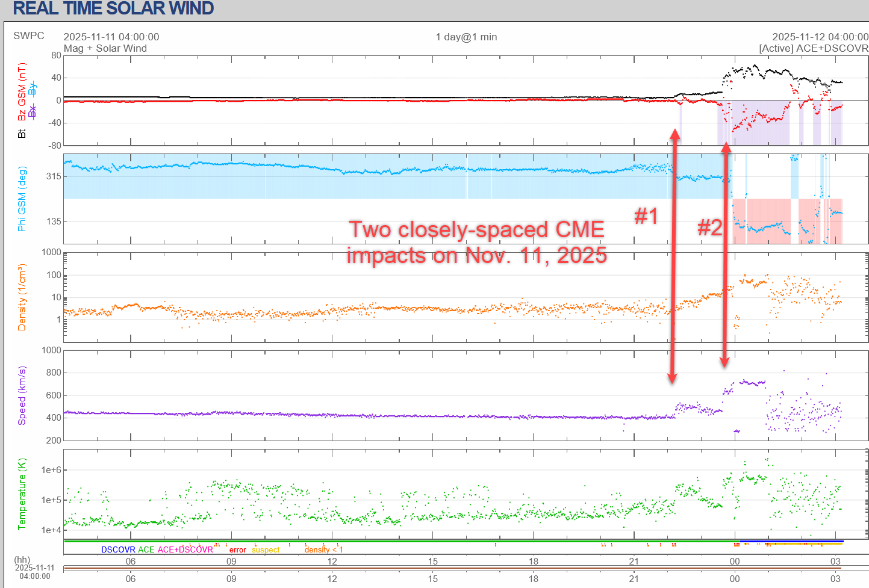Click the 2025-11-11 04:00:00 start timestamp

click(111, 37)
